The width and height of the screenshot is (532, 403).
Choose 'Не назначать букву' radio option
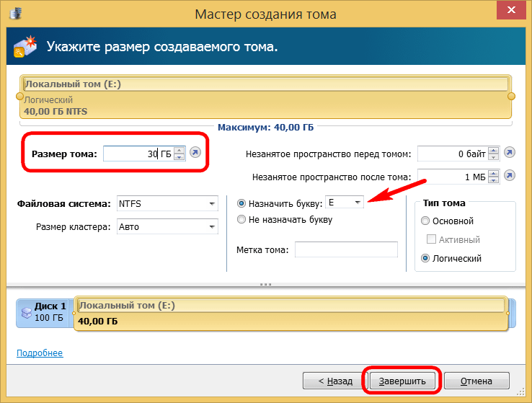click(241, 219)
